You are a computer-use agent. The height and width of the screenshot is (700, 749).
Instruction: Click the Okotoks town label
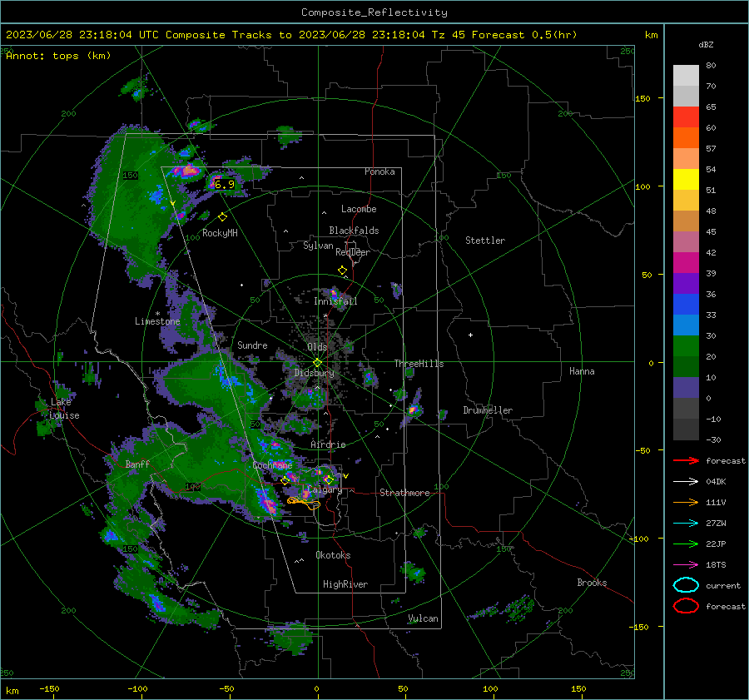click(x=333, y=555)
